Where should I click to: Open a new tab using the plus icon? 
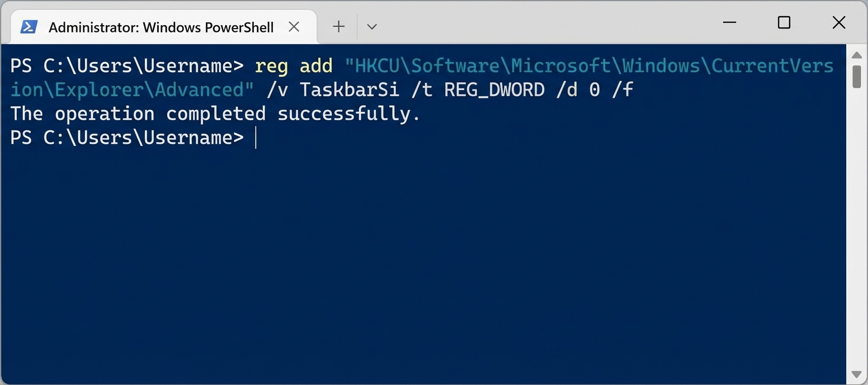[x=338, y=26]
